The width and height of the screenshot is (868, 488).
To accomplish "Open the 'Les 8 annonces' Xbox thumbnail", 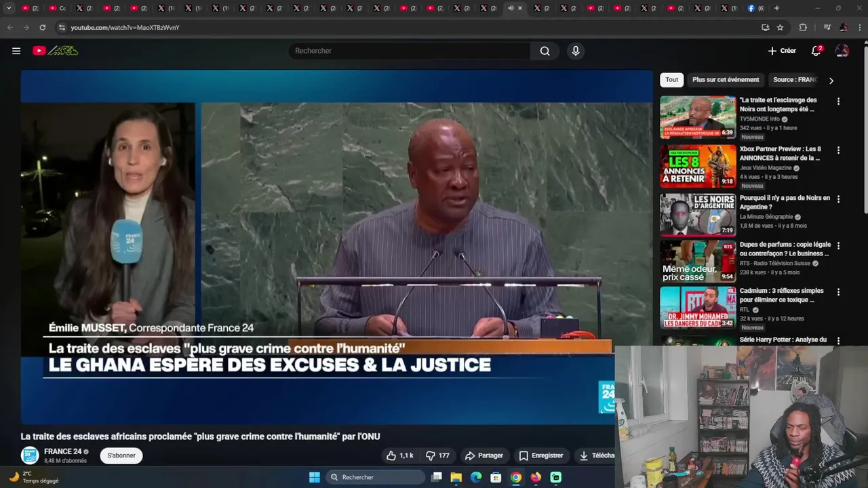I will pos(698,166).
